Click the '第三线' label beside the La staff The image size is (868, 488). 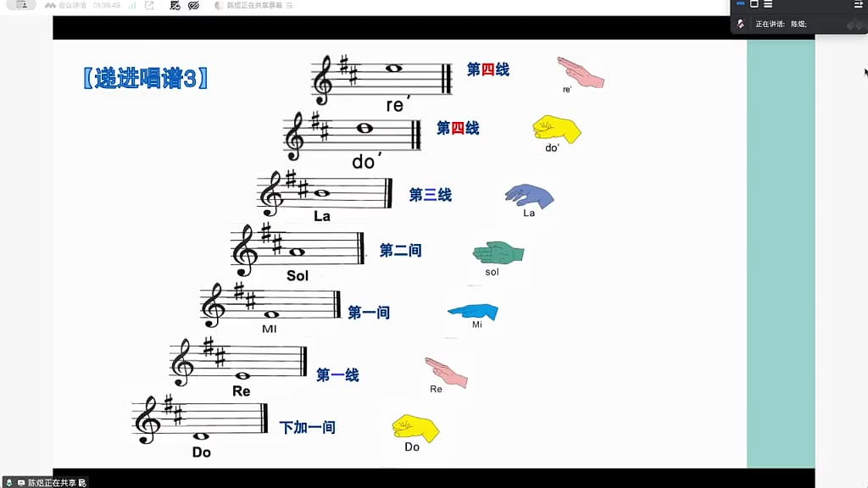click(x=430, y=195)
